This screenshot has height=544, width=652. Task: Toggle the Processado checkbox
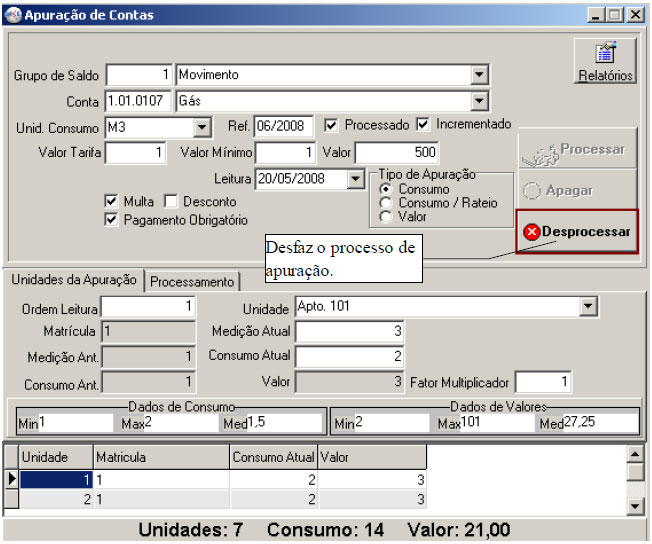331,125
